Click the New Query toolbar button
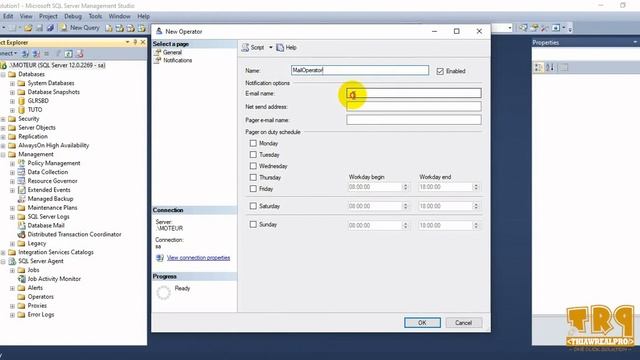Image resolution: width=640 pixels, height=360 pixels. tap(80, 28)
